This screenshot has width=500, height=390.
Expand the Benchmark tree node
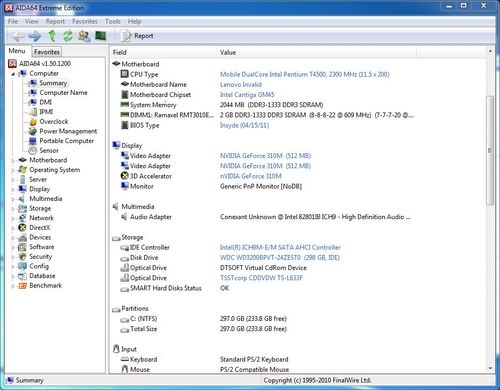point(13,286)
